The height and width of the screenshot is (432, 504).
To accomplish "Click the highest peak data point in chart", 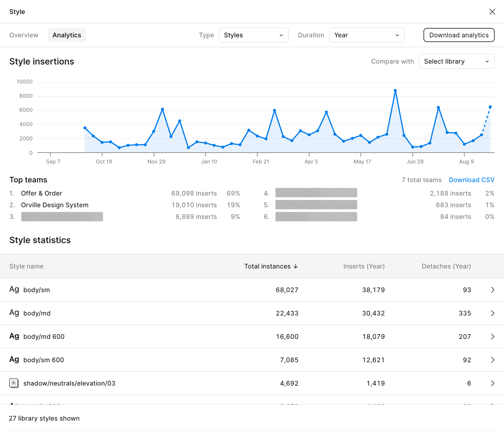I will click(x=395, y=91).
